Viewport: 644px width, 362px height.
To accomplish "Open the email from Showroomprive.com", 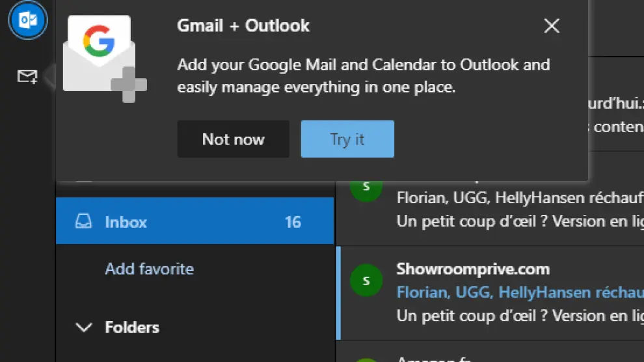I will point(473,270).
